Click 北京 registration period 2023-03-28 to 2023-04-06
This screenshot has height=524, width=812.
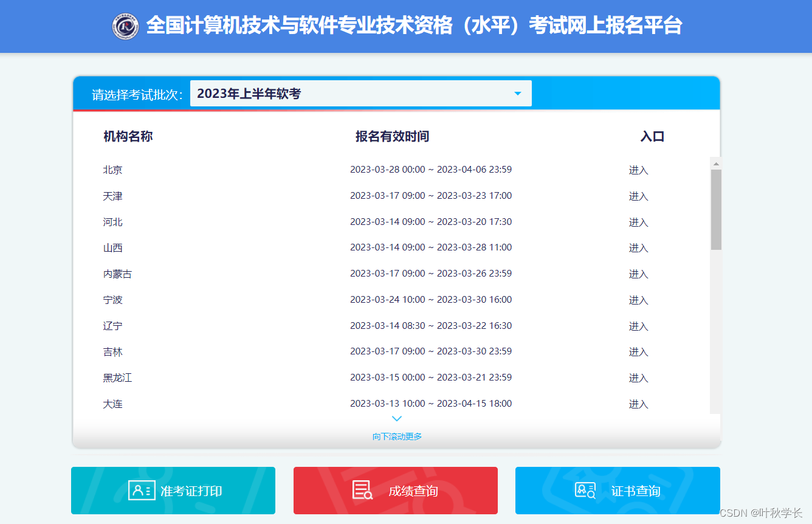click(x=431, y=170)
